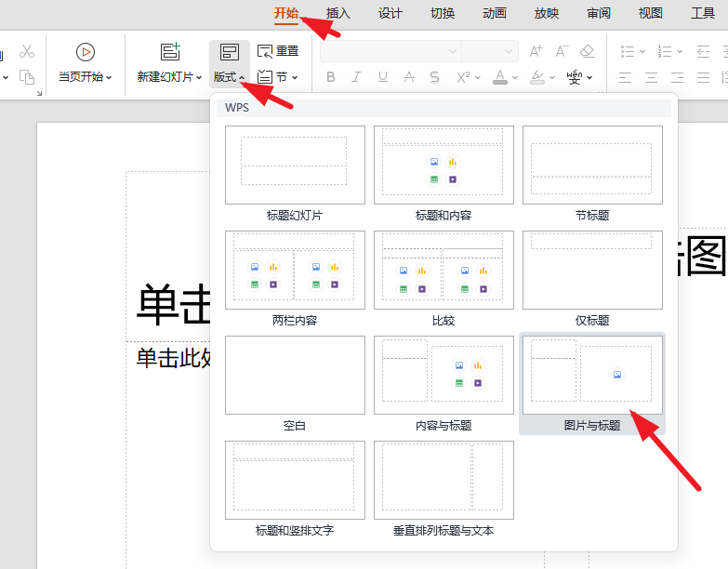Screen dimensions: 728x569
Task: Select the 动画 tab
Action: pos(495,13)
